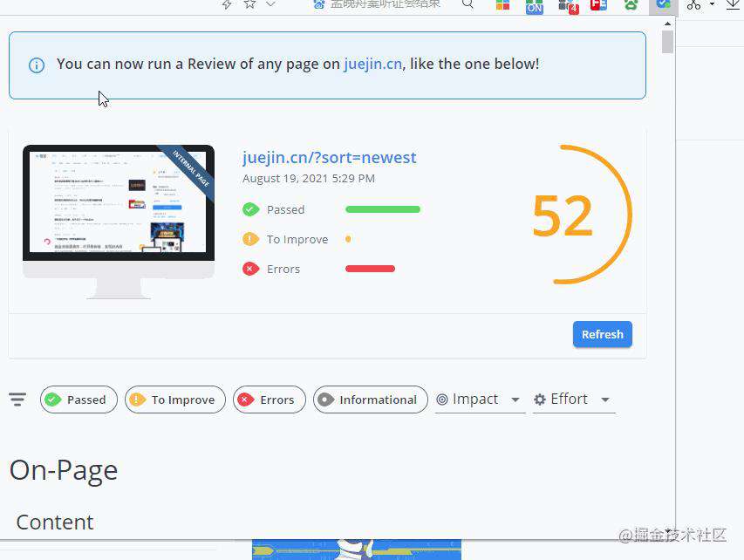Click the On-Page section heading
744x560 pixels.
(64, 471)
